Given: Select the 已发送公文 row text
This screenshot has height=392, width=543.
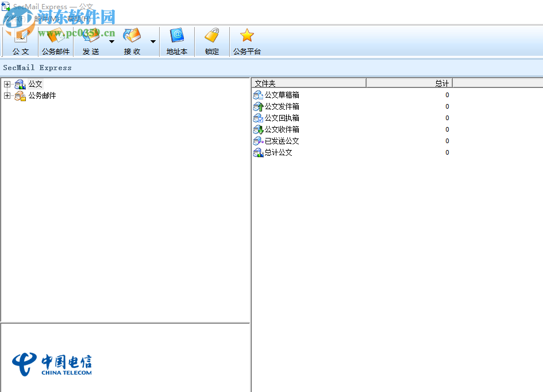Looking at the screenshot, I should pyautogui.click(x=282, y=141).
